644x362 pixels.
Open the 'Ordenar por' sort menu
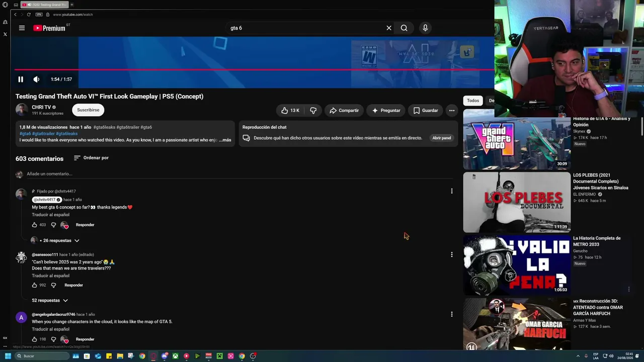click(91, 158)
